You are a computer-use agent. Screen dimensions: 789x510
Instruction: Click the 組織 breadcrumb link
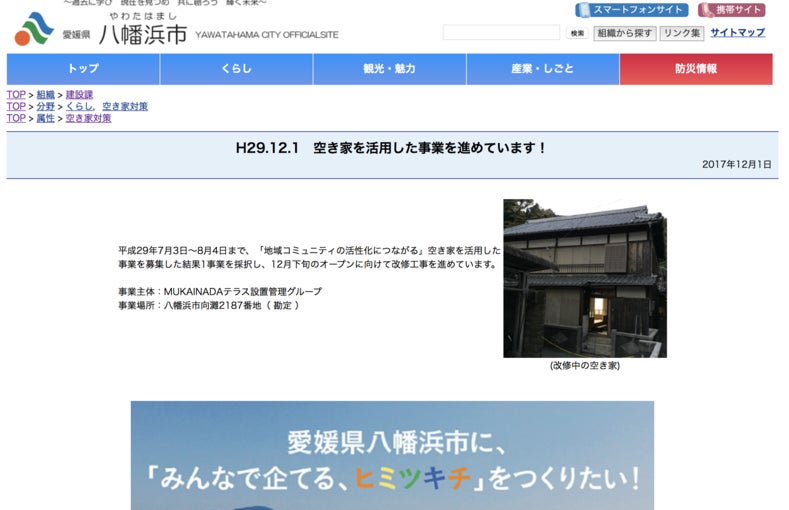pyautogui.click(x=46, y=95)
